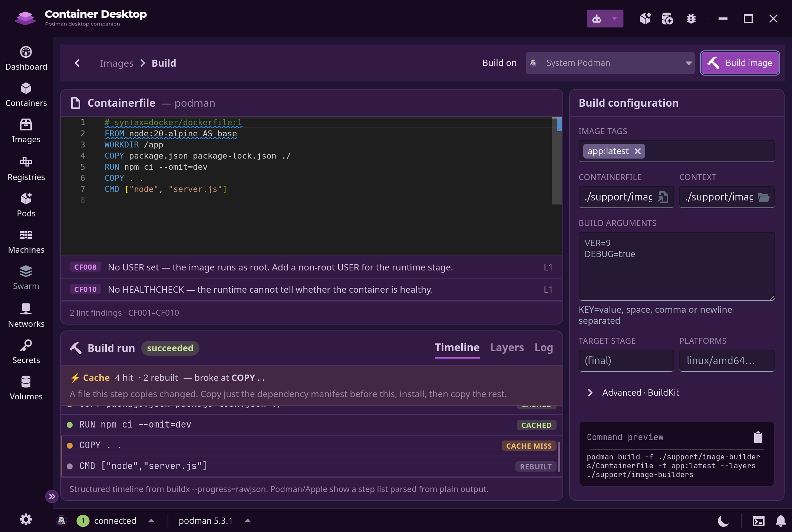Open notifications with the bell icon

click(781, 521)
